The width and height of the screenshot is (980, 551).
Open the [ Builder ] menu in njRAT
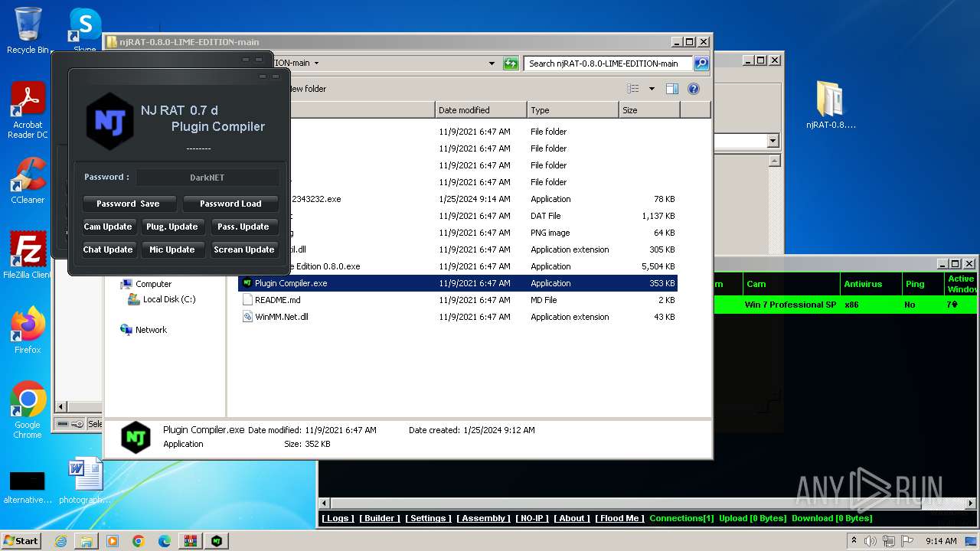[x=380, y=518]
